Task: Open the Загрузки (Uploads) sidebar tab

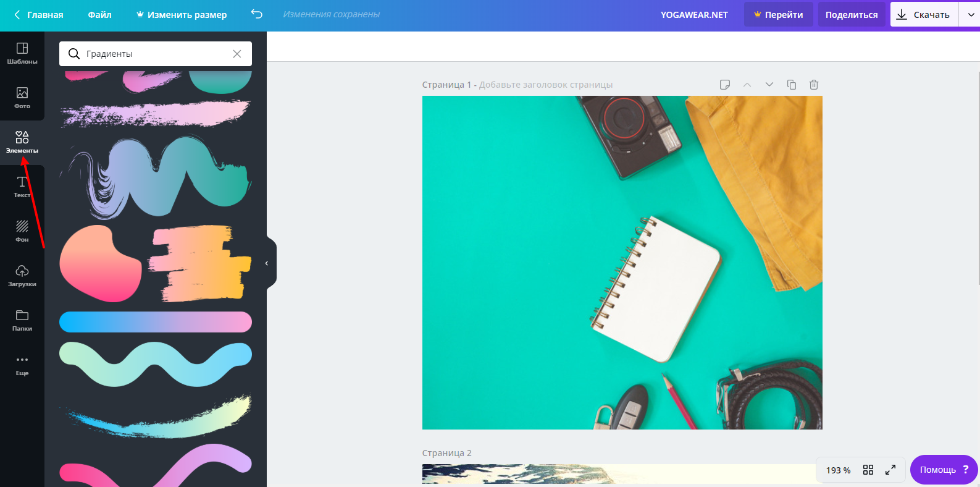Action: [22, 276]
